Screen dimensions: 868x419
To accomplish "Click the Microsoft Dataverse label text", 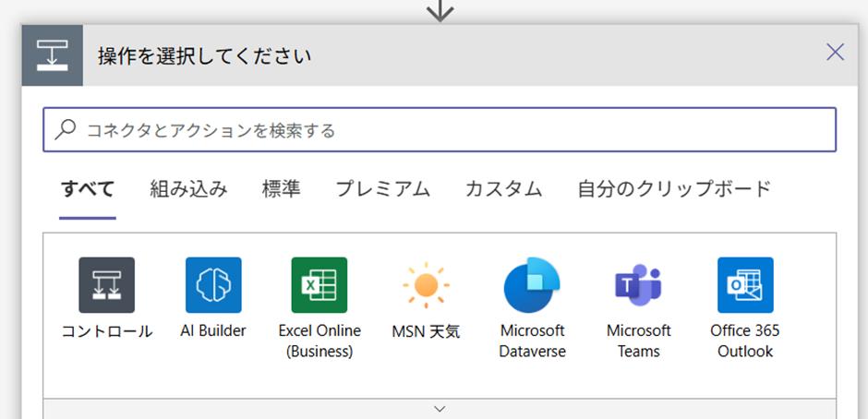I will tap(532, 341).
